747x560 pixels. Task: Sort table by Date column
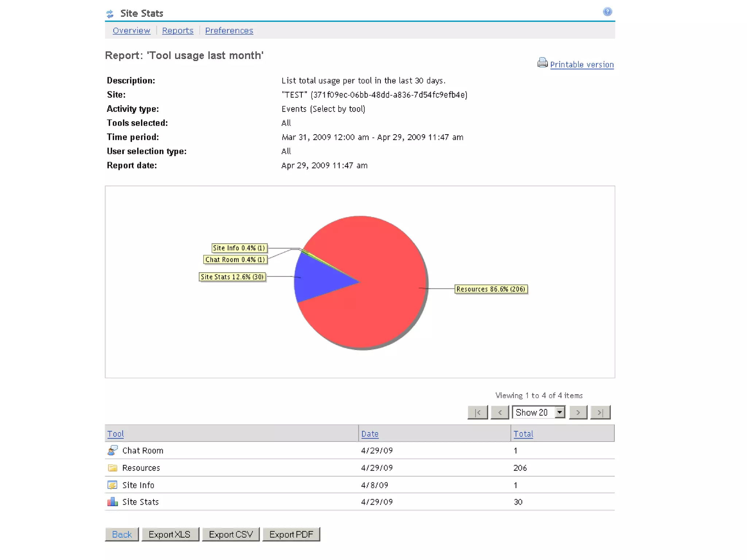(369, 434)
